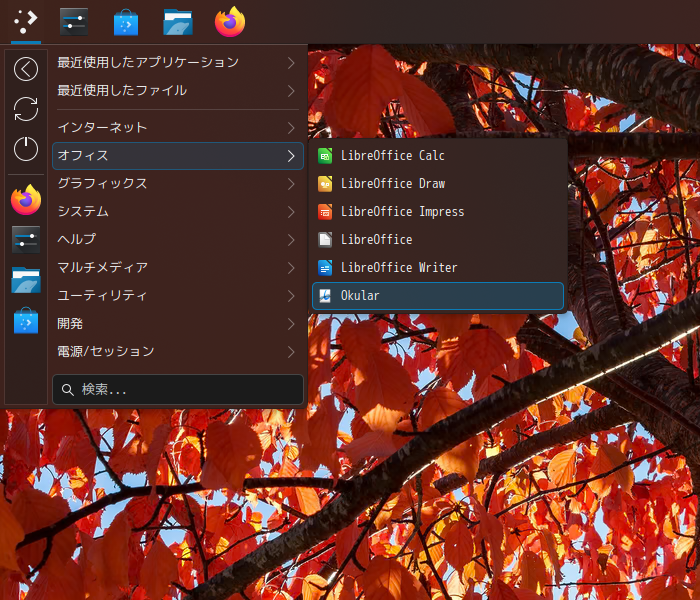700x600 pixels.
Task: Open System Settings favorite in menu sidebar
Action: point(26,240)
